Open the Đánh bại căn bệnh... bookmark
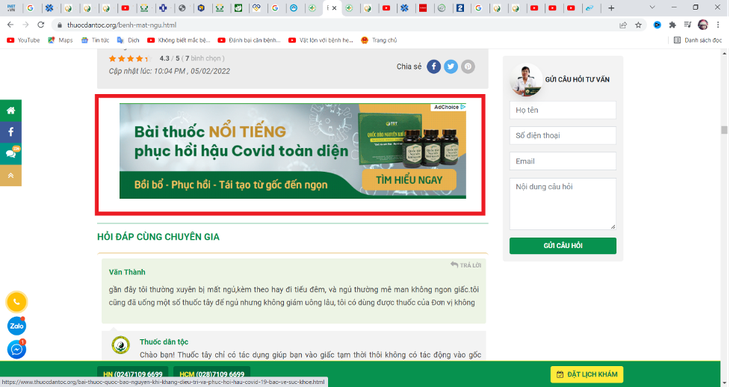 tap(250, 41)
